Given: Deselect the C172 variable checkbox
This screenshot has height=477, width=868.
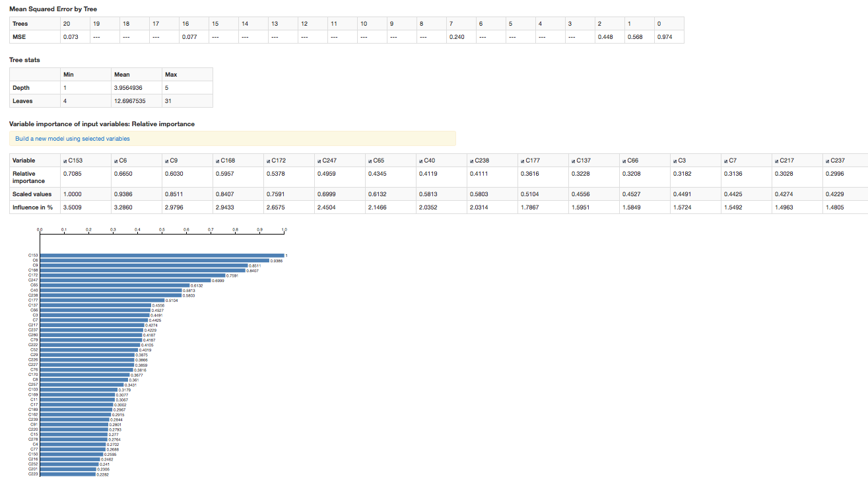Looking at the screenshot, I should coord(268,161).
